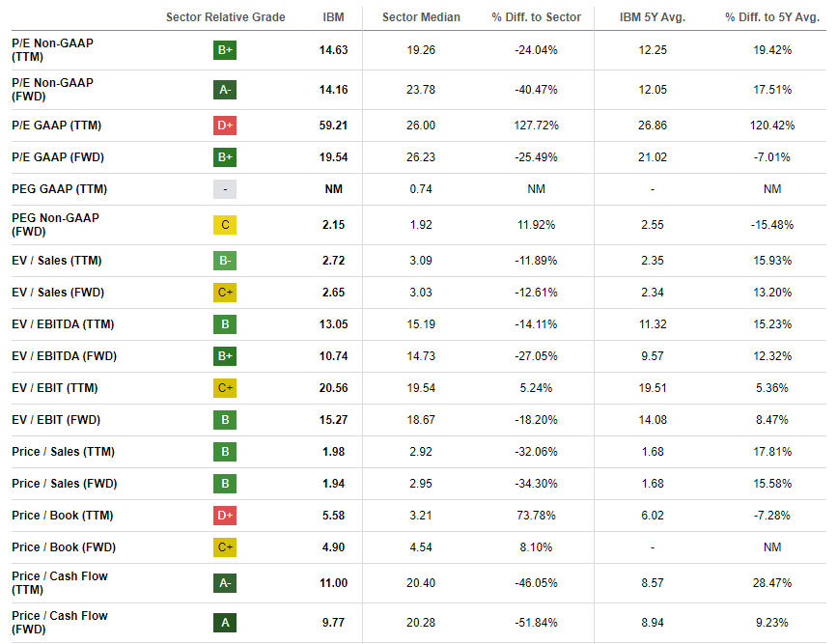Click the Price / Book (FWD) metric label
The width and height of the screenshot is (837, 644).
click(64, 547)
